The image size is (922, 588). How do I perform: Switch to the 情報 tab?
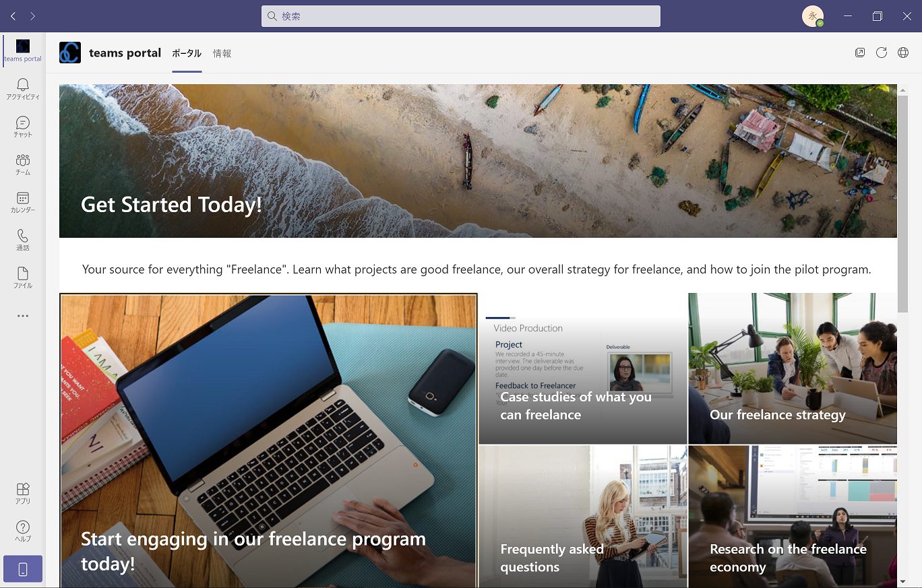pos(222,53)
